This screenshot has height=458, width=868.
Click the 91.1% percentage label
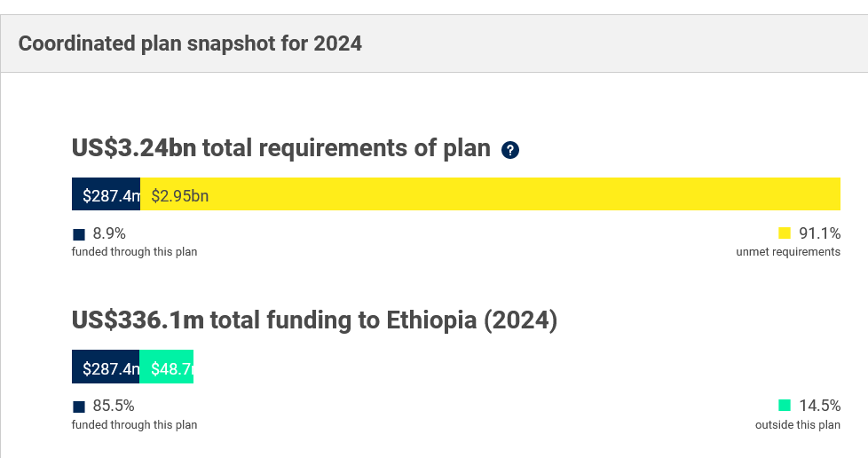point(819,233)
